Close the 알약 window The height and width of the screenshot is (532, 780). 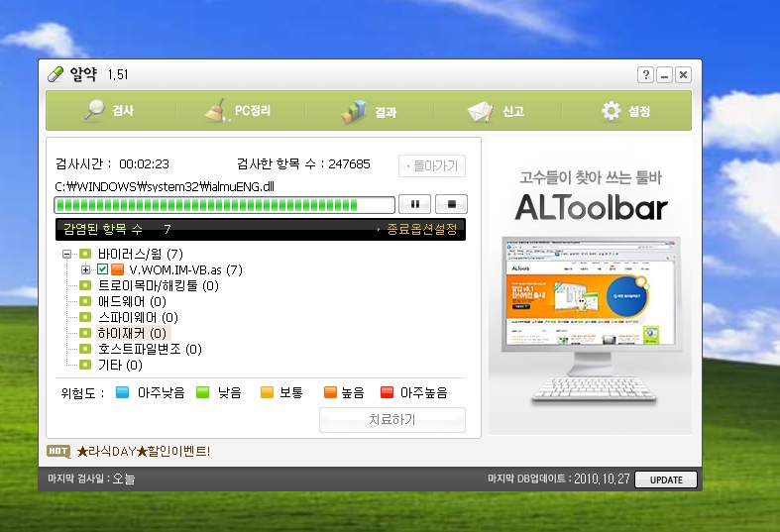click(684, 75)
